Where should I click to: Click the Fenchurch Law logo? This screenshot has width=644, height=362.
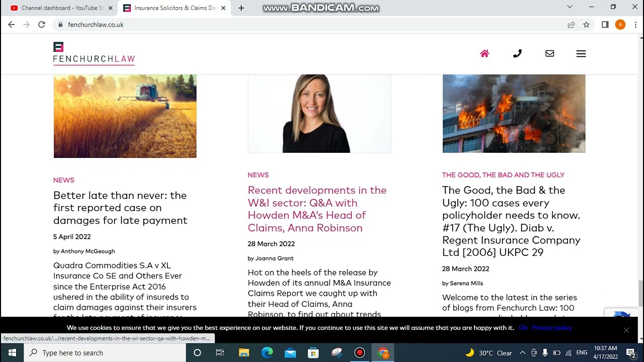[x=94, y=53]
